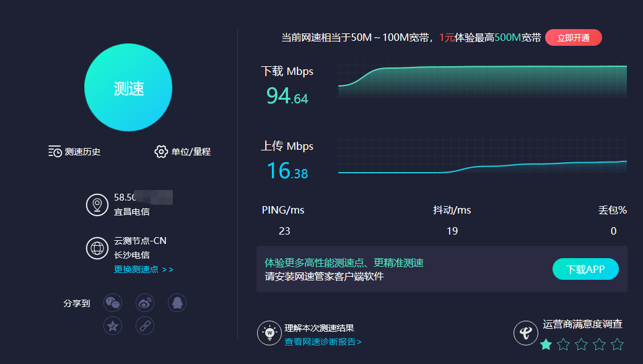Click the download speed graph
This screenshot has width=643, height=364.
pyautogui.click(x=482, y=80)
